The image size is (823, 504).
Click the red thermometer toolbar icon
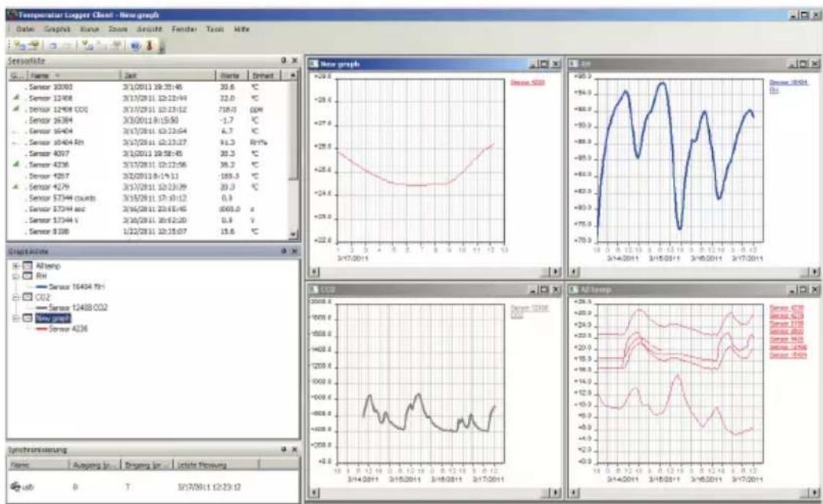coord(149,46)
